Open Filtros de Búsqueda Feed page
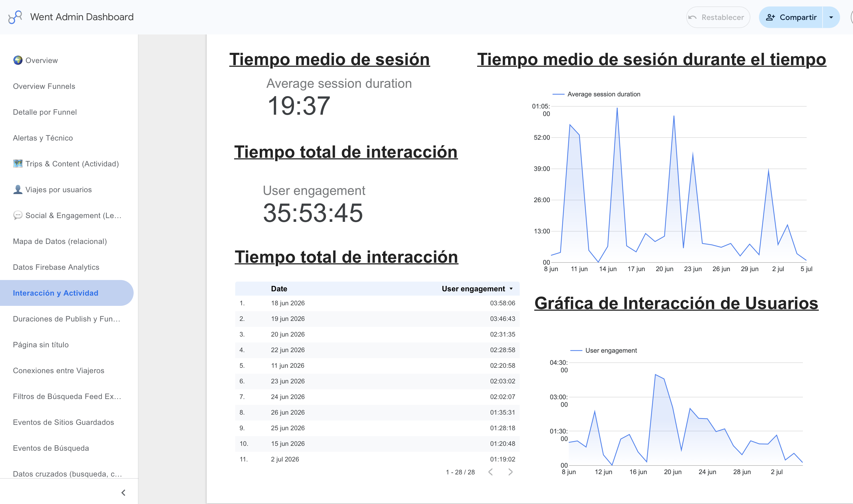 [x=67, y=396]
